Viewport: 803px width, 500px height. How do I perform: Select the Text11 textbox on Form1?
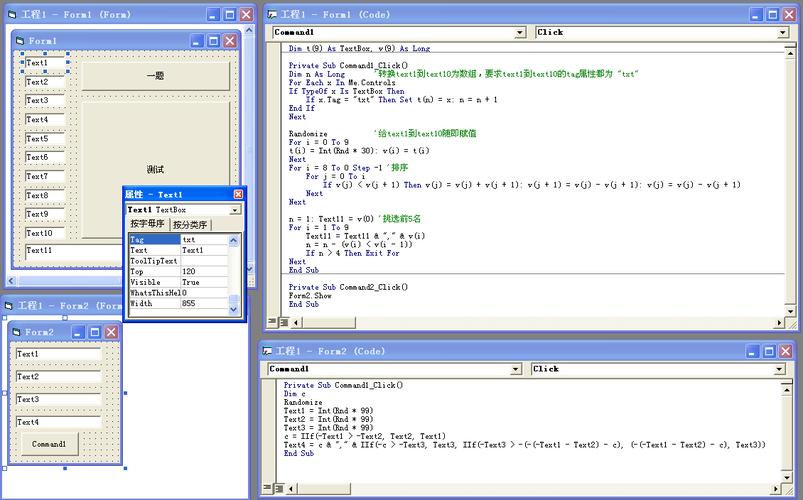[x=74, y=252]
